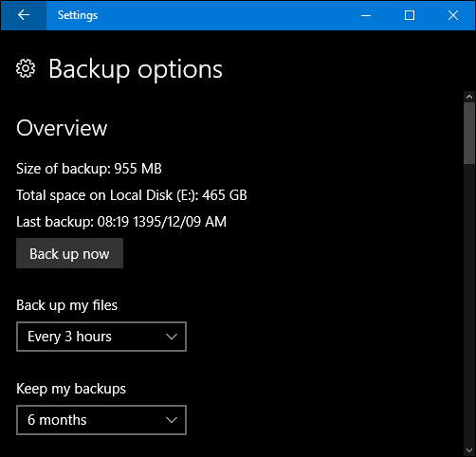The height and width of the screenshot is (457, 476).
Task: Click the Backup options page title
Action: coord(136,69)
